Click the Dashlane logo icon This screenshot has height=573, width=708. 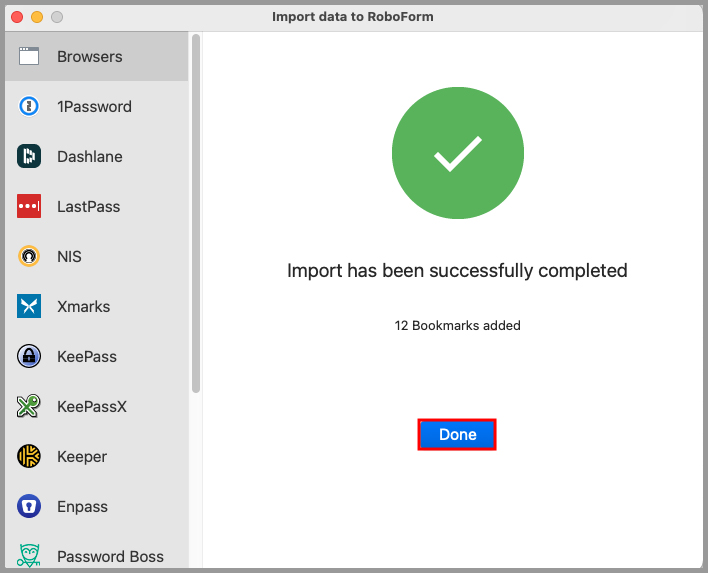[x=29, y=157]
